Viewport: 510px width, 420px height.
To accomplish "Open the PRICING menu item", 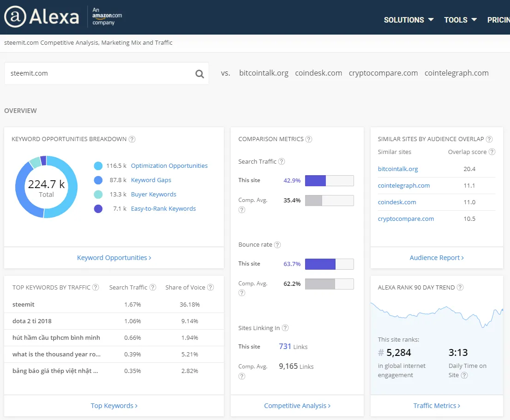I will click(498, 20).
